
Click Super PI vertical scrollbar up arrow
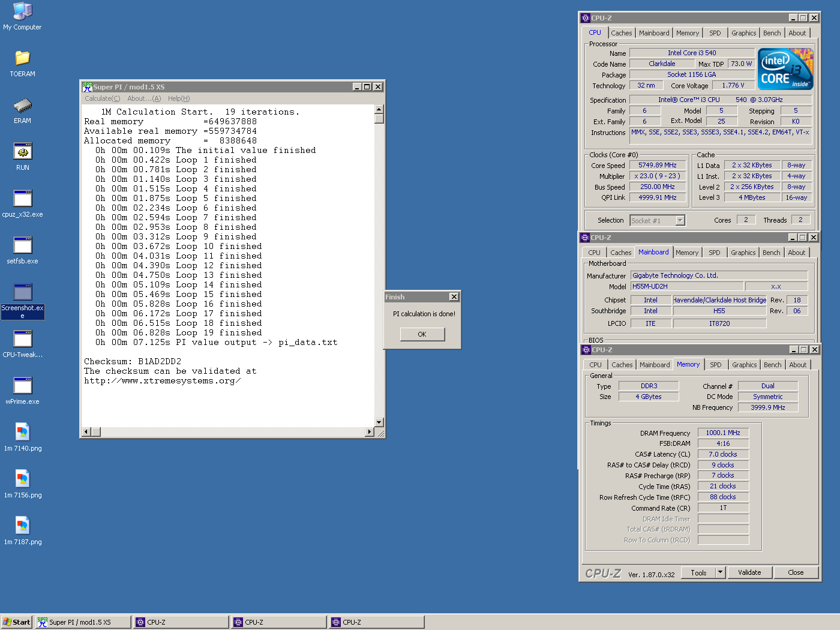click(x=379, y=109)
